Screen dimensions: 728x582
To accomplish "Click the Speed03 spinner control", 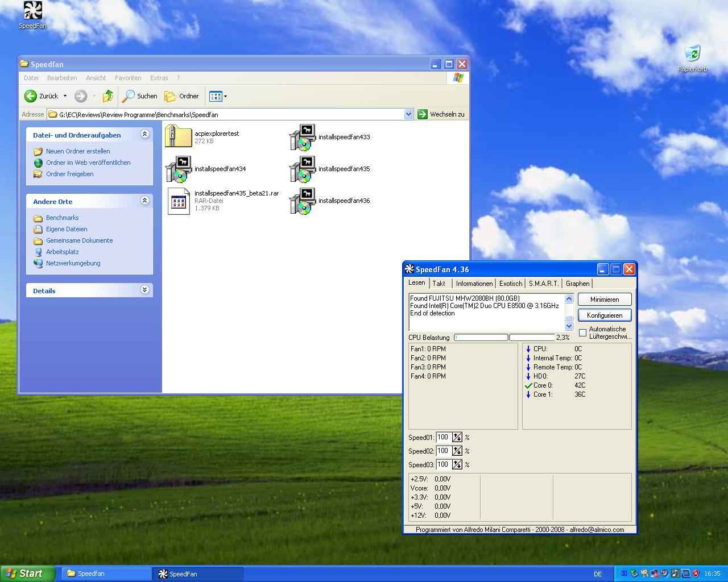I will (457, 464).
